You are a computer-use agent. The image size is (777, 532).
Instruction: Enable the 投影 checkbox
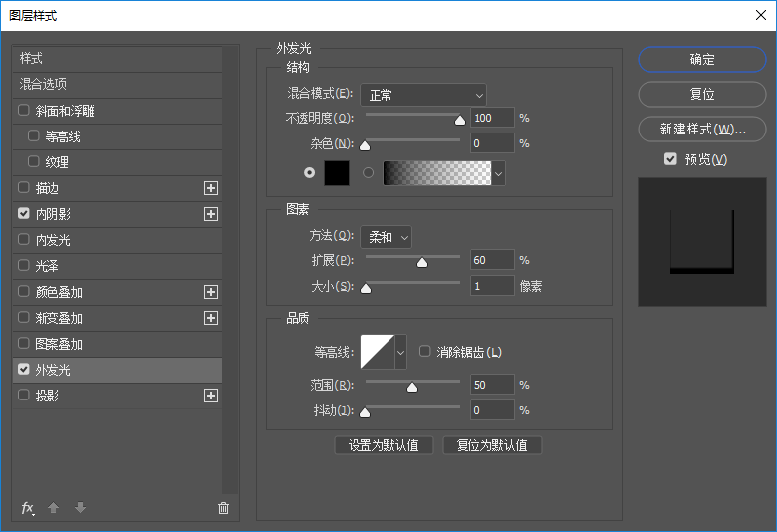coord(23,396)
